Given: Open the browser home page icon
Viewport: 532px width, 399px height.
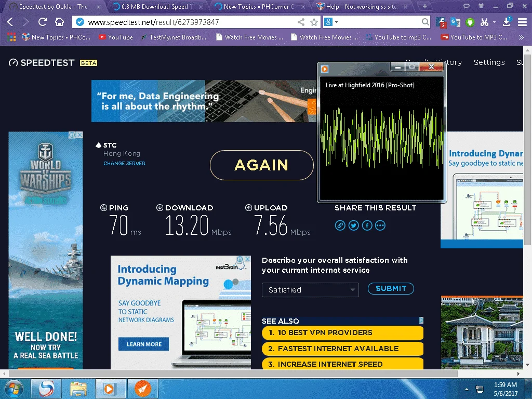Looking at the screenshot, I should pos(59,22).
